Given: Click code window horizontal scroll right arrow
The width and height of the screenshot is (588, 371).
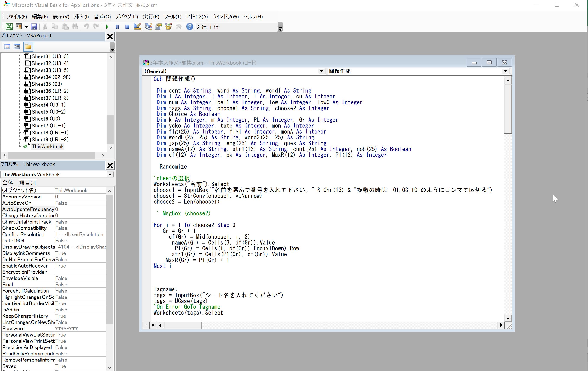Looking at the screenshot, I should pyautogui.click(x=501, y=325).
